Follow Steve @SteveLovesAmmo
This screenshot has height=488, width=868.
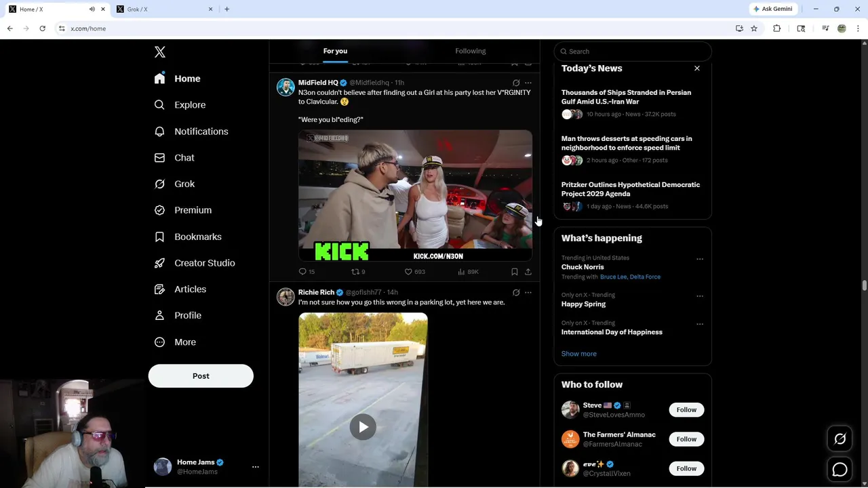click(686, 410)
